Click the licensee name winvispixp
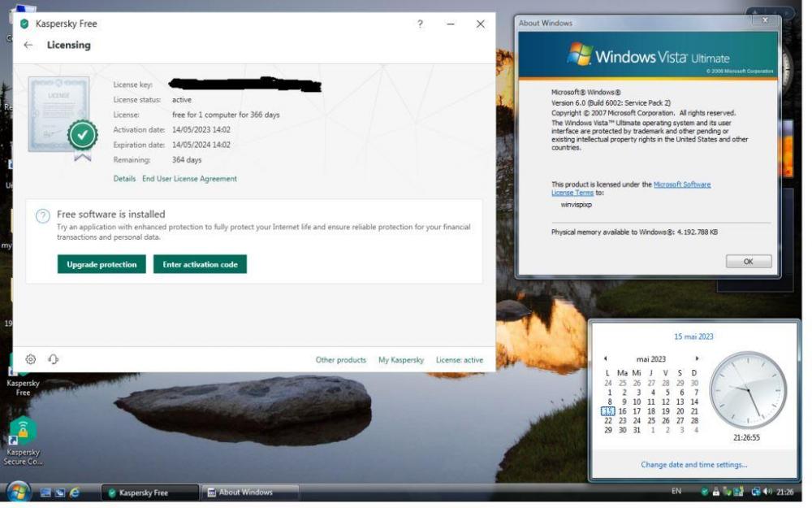Screen dimensions: 812x508 [577, 205]
